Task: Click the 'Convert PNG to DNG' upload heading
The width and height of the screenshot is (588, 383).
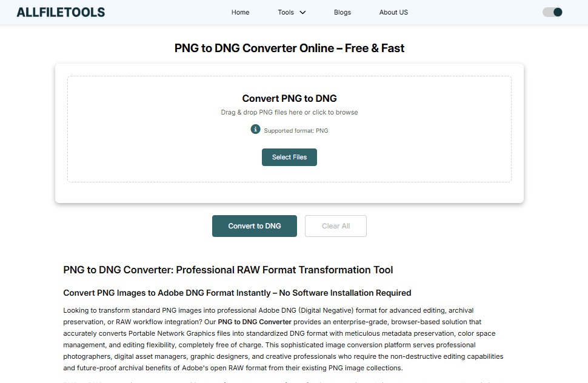Action: point(289,98)
